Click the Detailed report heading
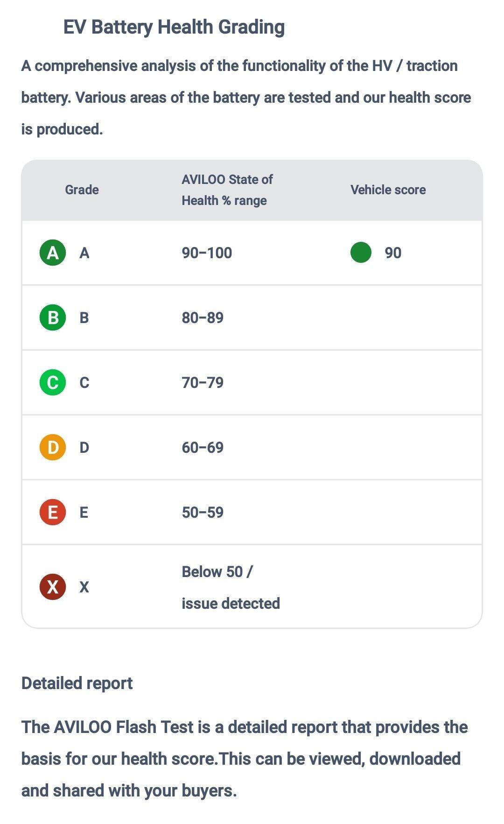Viewport: 504px width, 824px height. 77,683
